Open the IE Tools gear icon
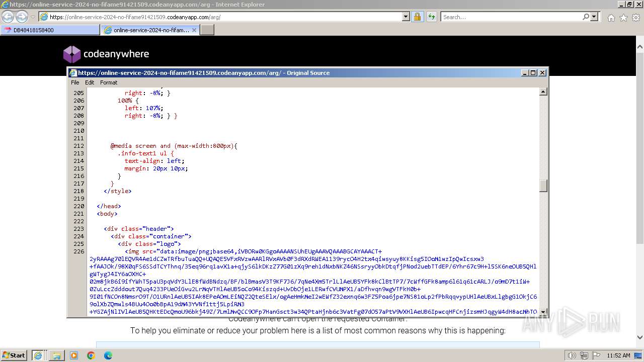 click(x=636, y=18)
